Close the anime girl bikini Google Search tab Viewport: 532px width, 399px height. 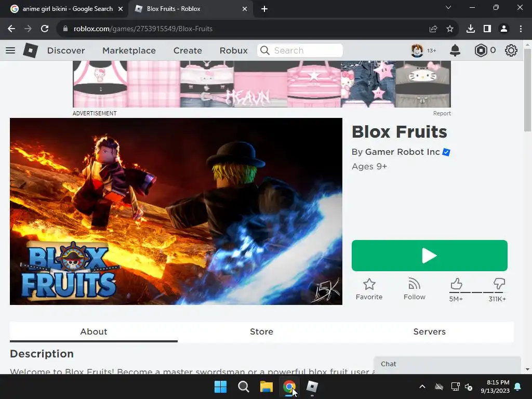point(121,9)
